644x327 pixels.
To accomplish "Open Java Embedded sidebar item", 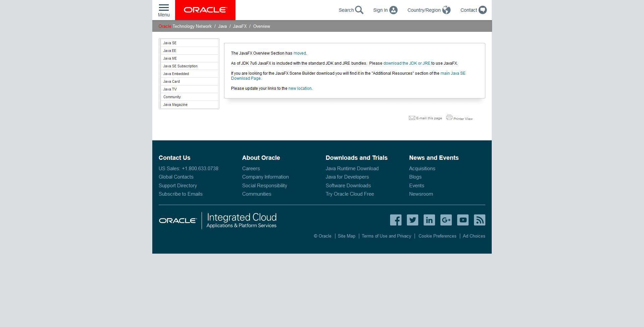I will click(190, 74).
